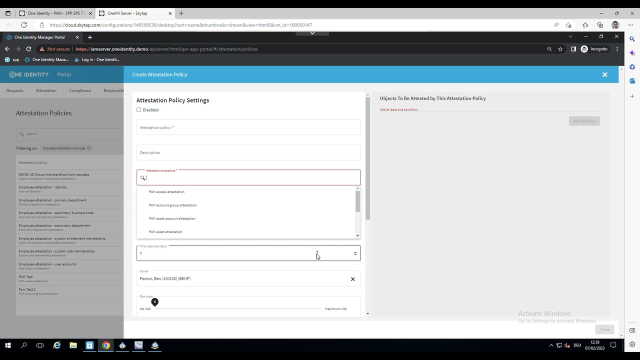640x360 pixels.
Task: Open the Log in - One Identity bookmark
Action: pyautogui.click(x=97, y=60)
